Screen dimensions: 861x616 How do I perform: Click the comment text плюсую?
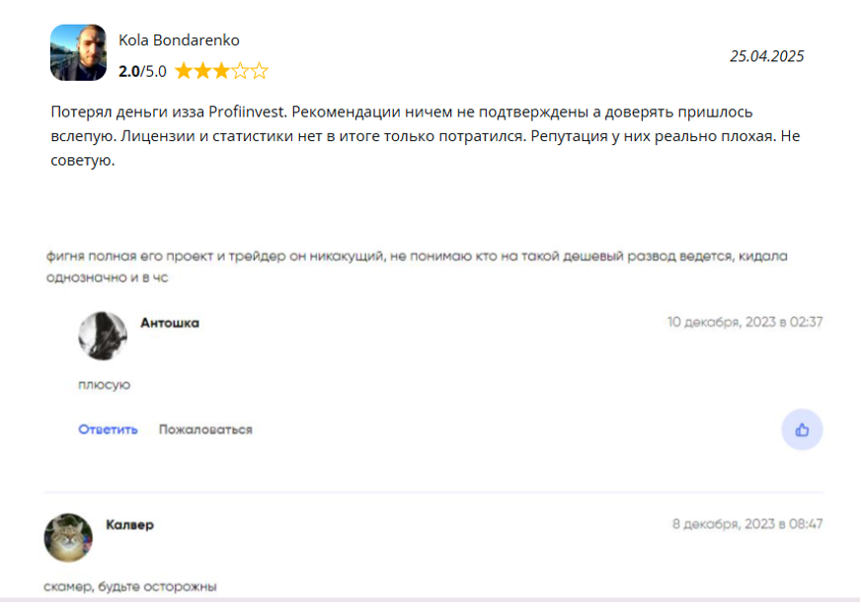(103, 385)
